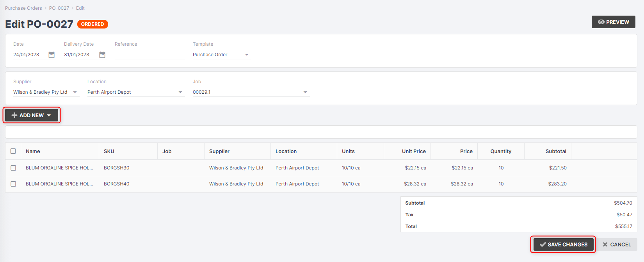Open the Delivery Date calendar picker icon

tap(102, 55)
